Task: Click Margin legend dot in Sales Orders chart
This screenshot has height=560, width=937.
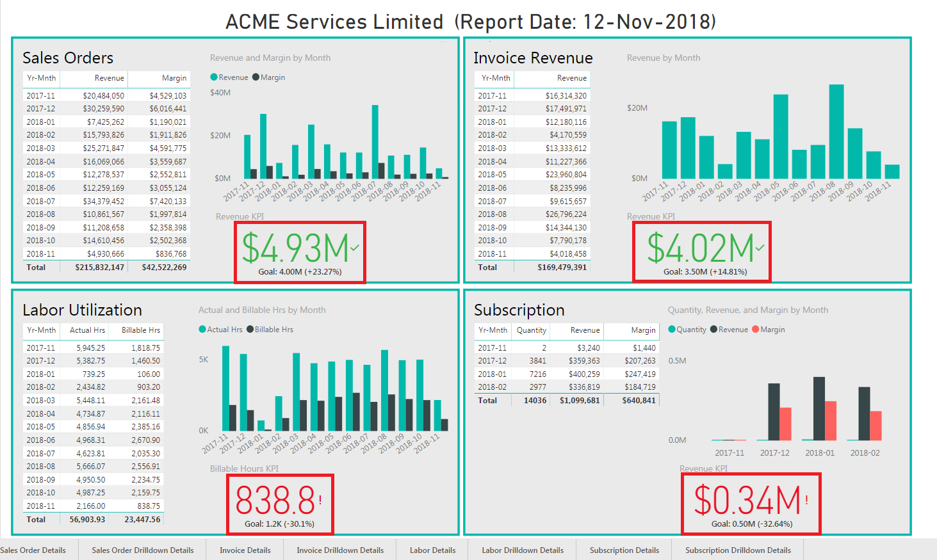Action: [256, 77]
